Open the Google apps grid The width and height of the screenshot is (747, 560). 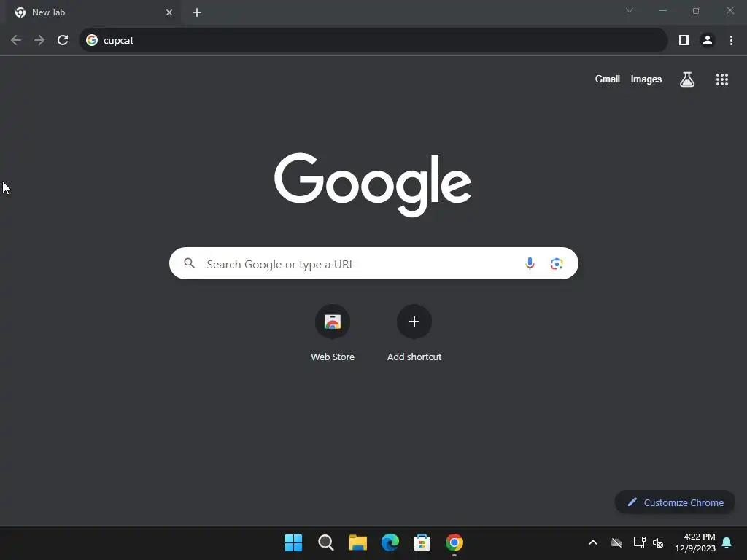(722, 79)
